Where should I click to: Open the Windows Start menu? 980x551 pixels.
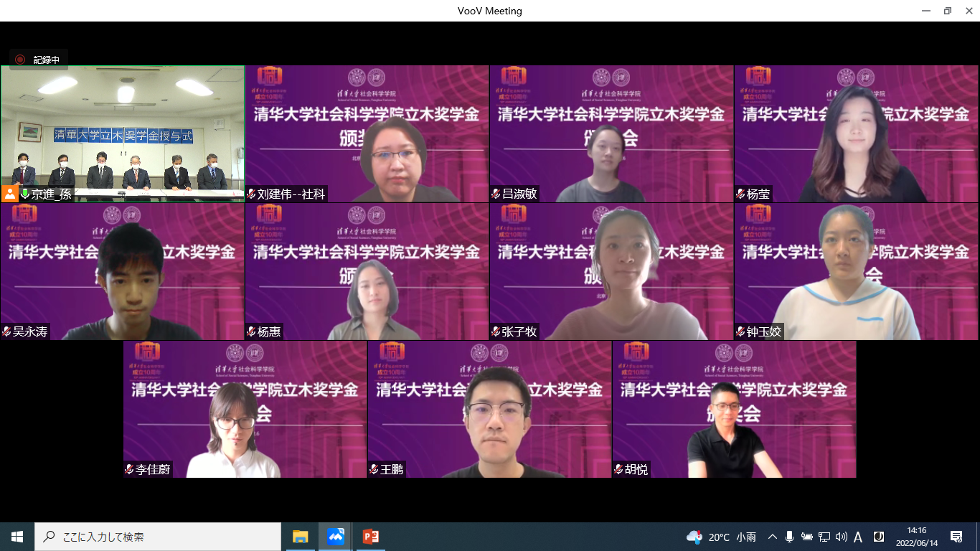17,537
